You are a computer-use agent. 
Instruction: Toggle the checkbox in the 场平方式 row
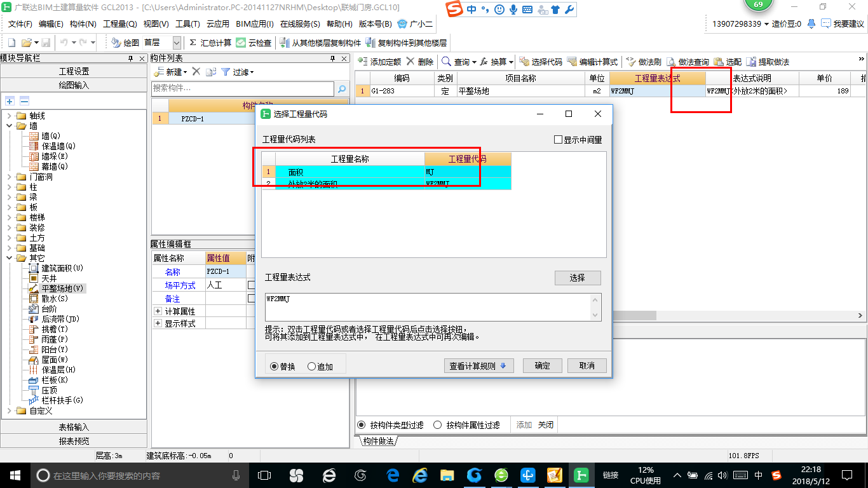point(252,285)
